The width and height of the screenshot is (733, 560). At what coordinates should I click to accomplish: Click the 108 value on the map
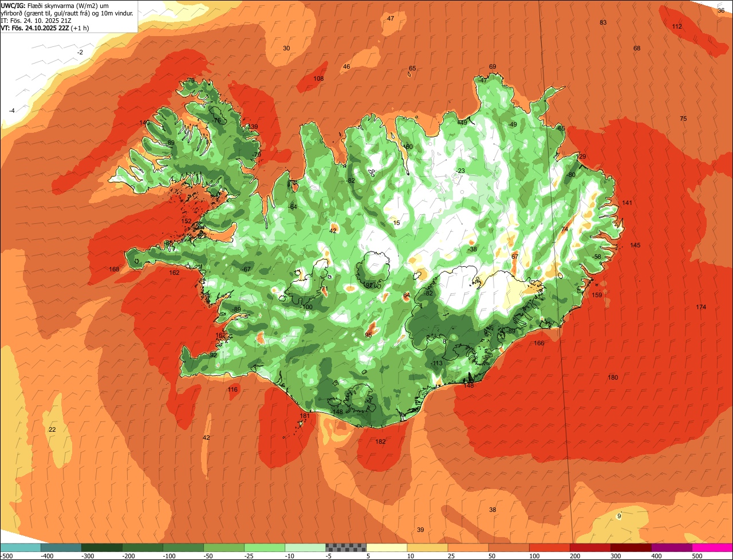318,78
